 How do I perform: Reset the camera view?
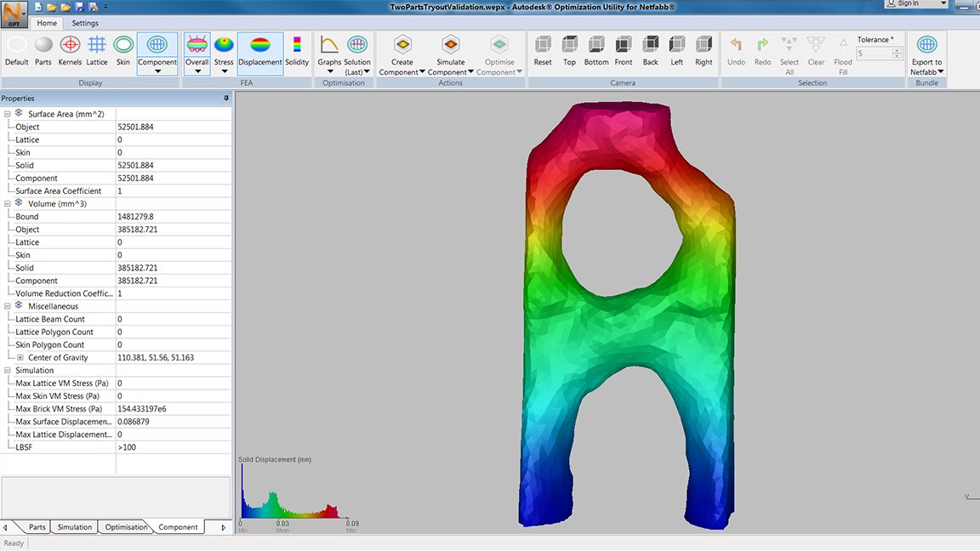[543, 51]
